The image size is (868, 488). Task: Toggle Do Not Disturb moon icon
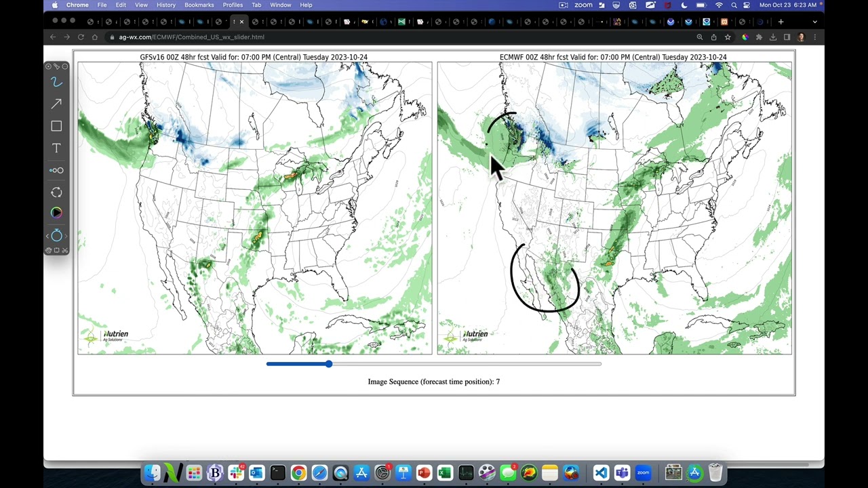684,5
